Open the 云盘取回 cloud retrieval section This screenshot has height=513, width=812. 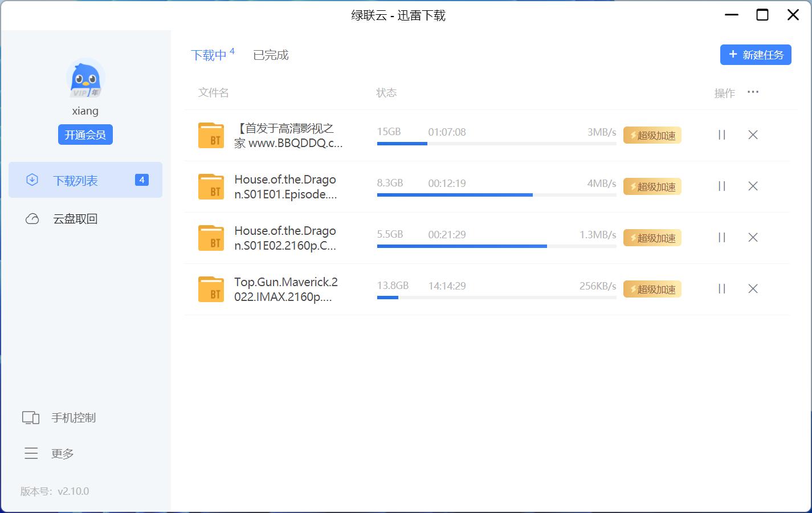pos(76,218)
